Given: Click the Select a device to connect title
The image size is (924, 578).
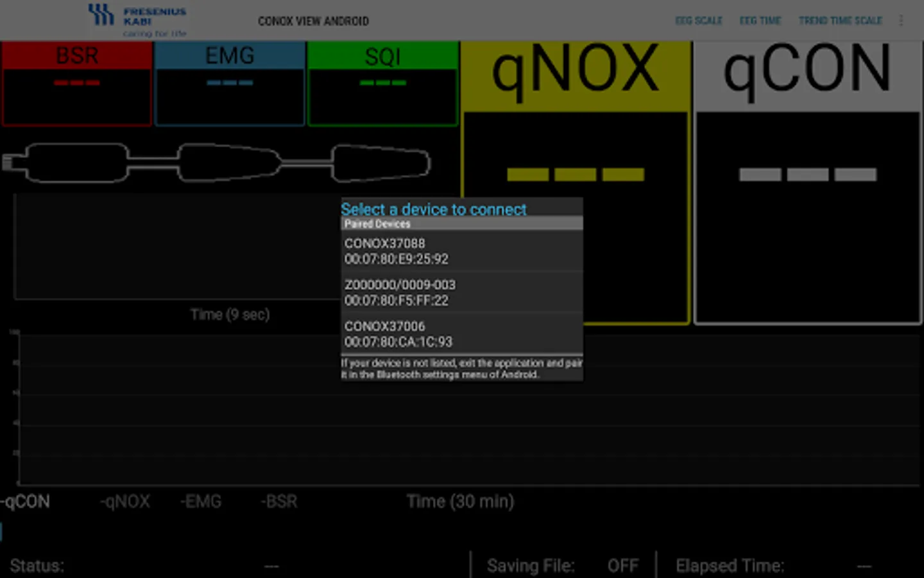Looking at the screenshot, I should click(x=434, y=209).
